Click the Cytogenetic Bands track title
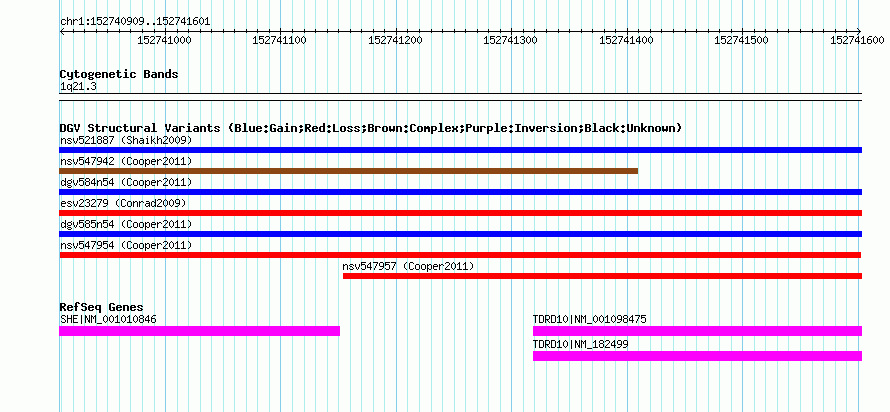This screenshot has width=890, height=412. (x=119, y=74)
